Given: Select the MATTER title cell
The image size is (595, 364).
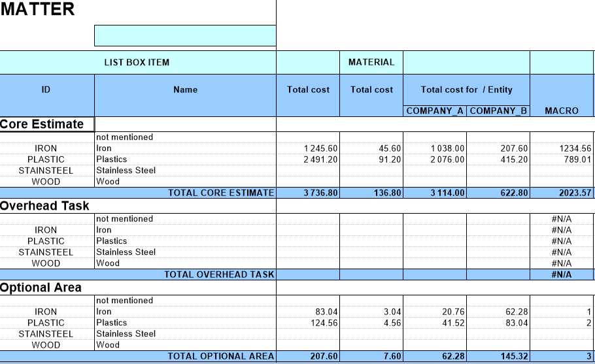Looking at the screenshot, I should [x=38, y=10].
